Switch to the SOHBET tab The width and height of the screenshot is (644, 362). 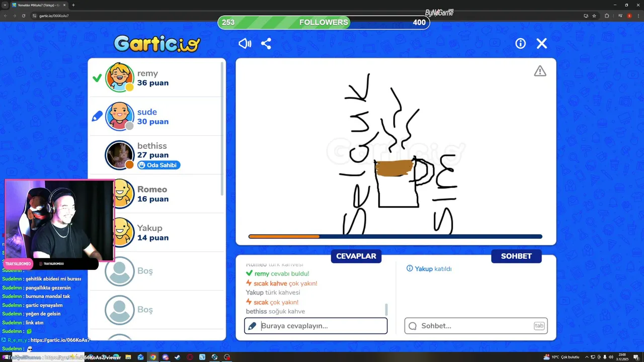(x=516, y=256)
